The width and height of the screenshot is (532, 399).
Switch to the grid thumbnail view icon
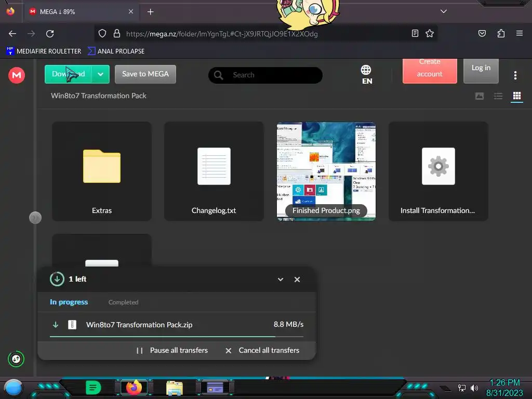(517, 96)
